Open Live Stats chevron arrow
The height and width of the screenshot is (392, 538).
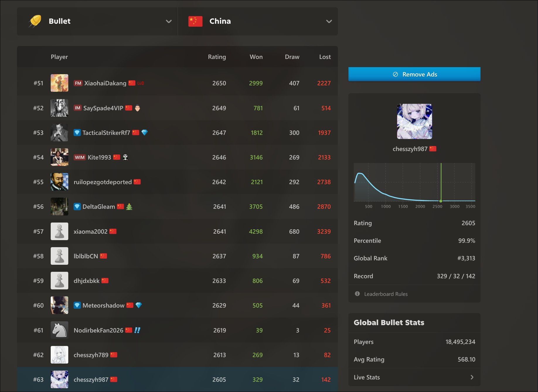point(472,377)
